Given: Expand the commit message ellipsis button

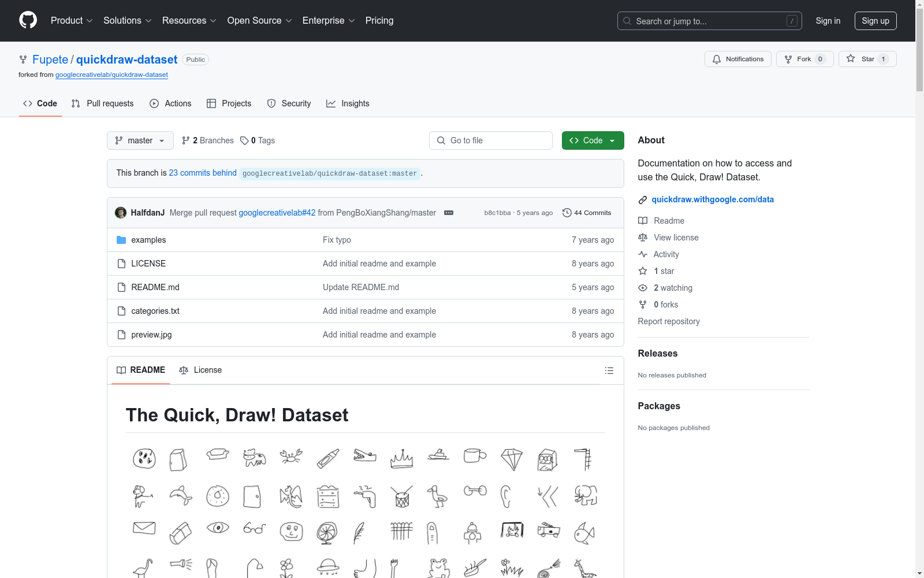Looking at the screenshot, I should 448,213.
